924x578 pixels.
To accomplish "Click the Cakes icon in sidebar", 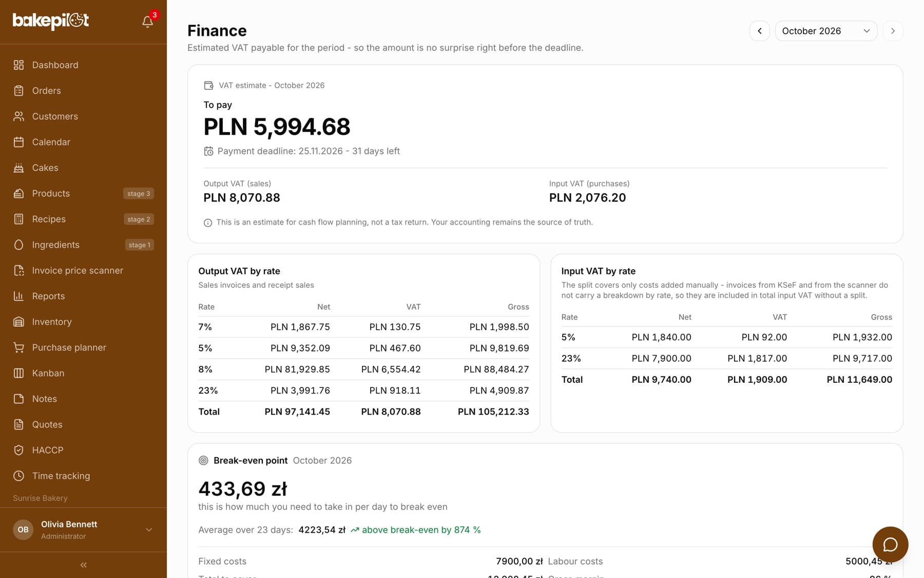I will tap(19, 167).
